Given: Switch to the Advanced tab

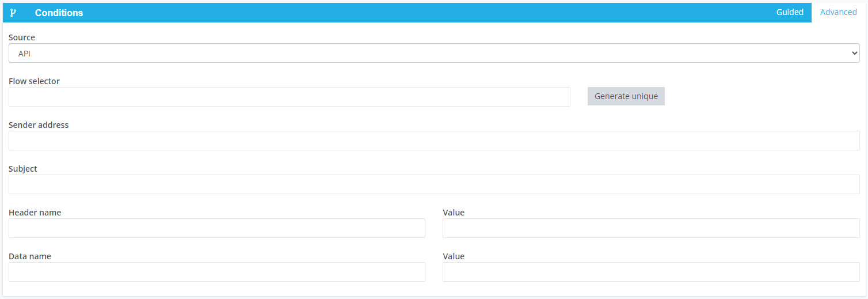Looking at the screenshot, I should tap(838, 12).
